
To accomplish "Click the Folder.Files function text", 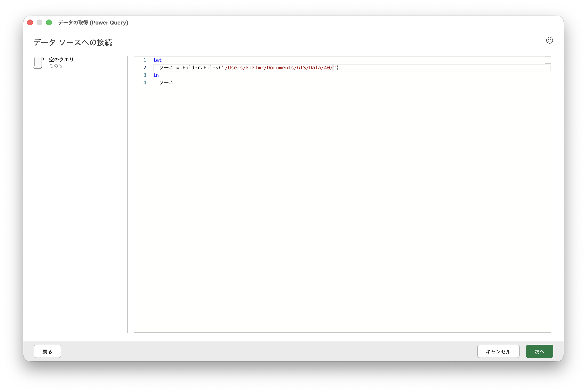I will [200, 68].
